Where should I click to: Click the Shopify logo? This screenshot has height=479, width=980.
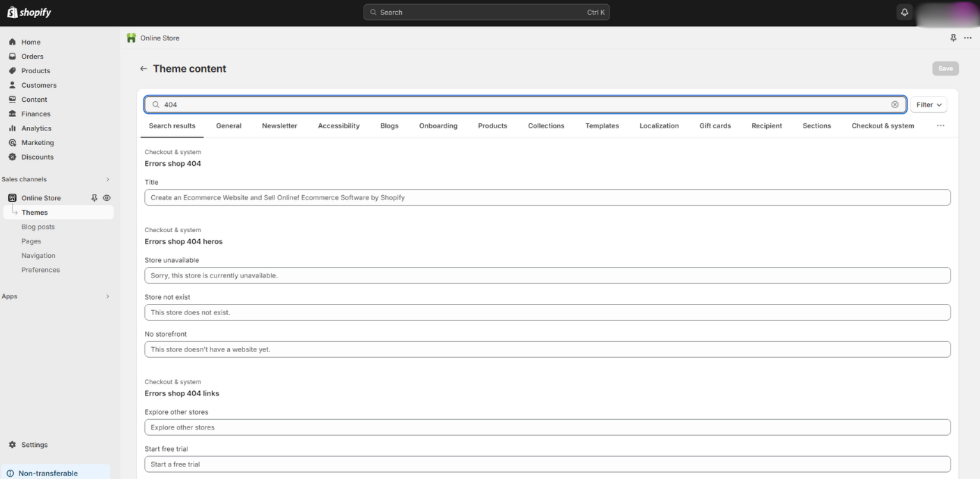click(x=29, y=13)
